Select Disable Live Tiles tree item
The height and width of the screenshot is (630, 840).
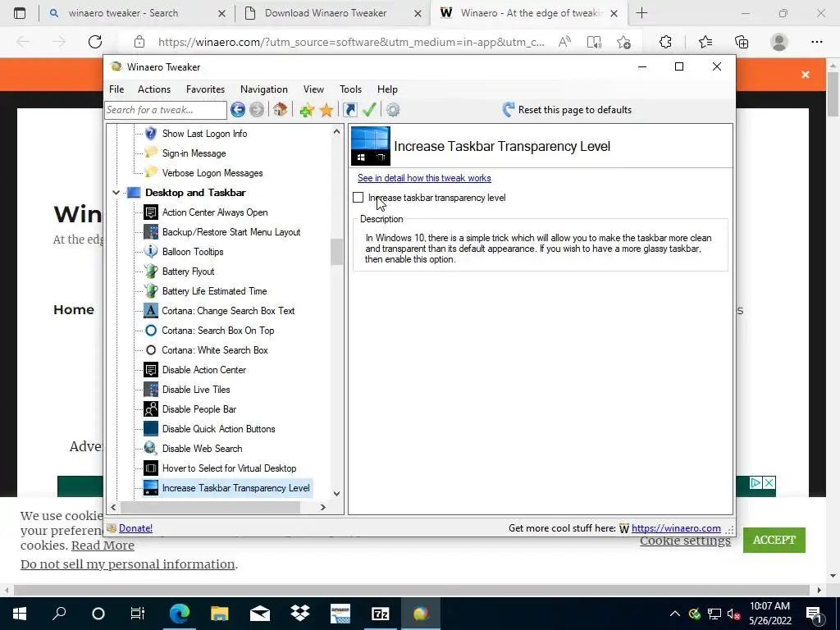click(196, 390)
